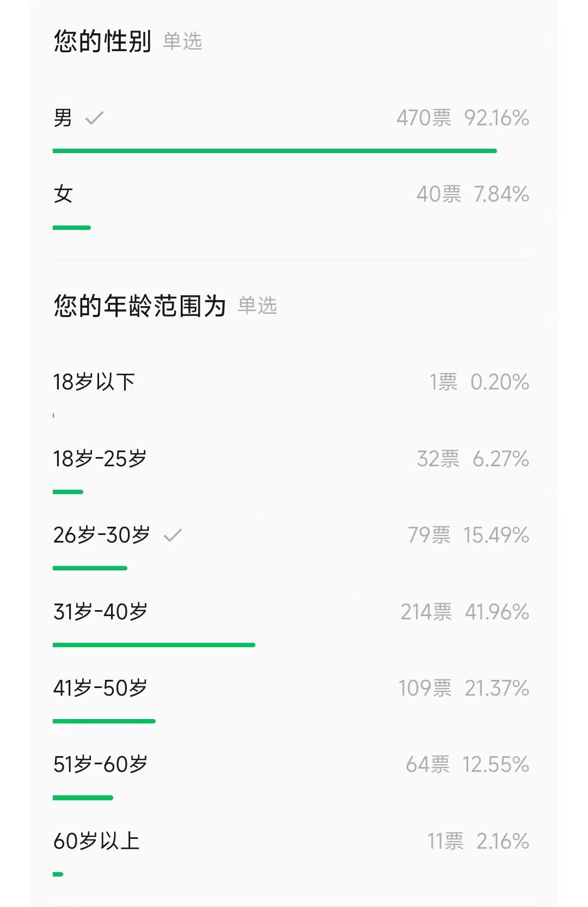Click the green bar under 31岁-40岁
This screenshot has height=907, width=588.
(x=154, y=645)
